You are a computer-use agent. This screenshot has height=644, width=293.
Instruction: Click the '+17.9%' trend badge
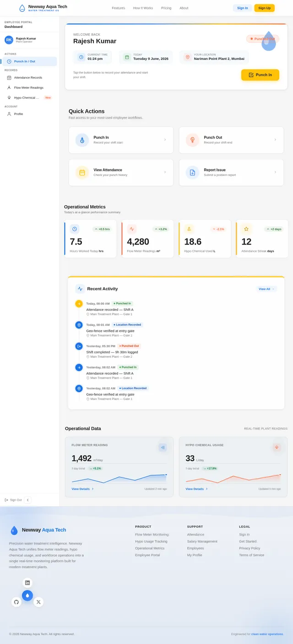click(210, 468)
